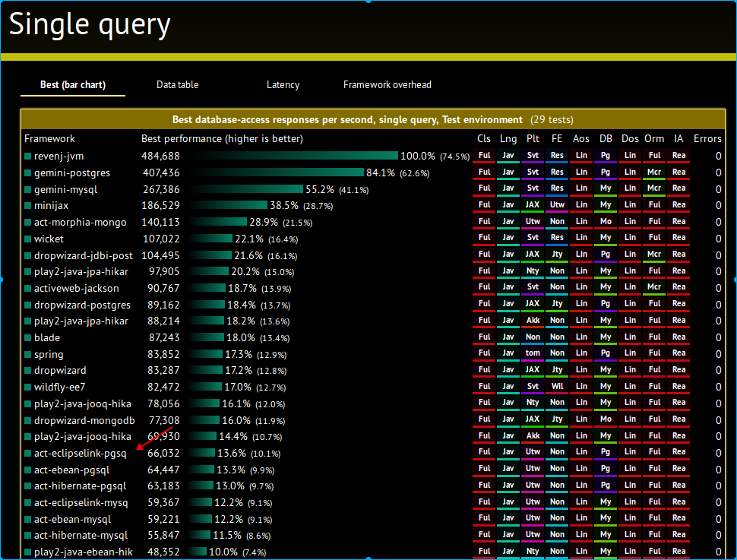Open the Data table tab
The height and width of the screenshot is (560, 737).
pos(177,84)
